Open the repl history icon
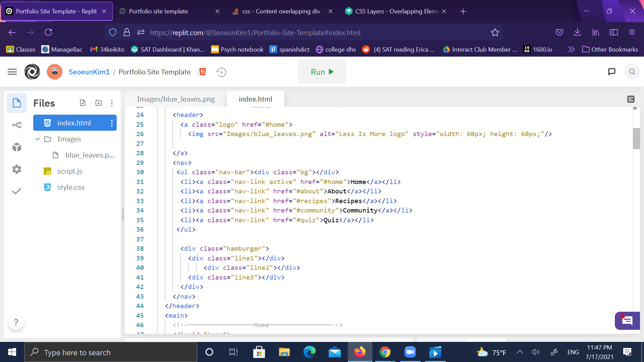The height and width of the screenshot is (362, 644). [221, 72]
